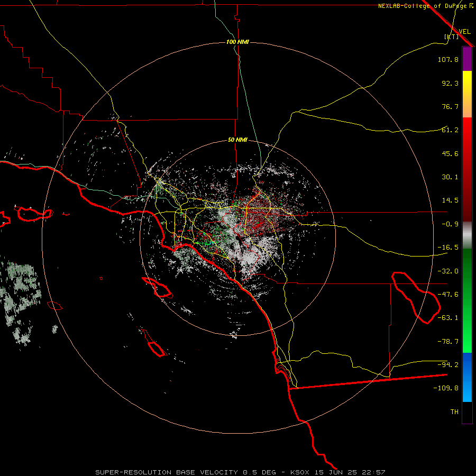The image size is (476, 476).
Task: Click the [KT] units label
Action: pyautogui.click(x=452, y=36)
